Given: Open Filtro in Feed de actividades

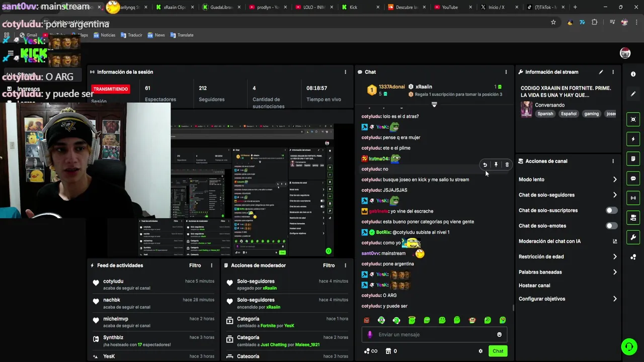Looking at the screenshot, I should click(x=195, y=265).
